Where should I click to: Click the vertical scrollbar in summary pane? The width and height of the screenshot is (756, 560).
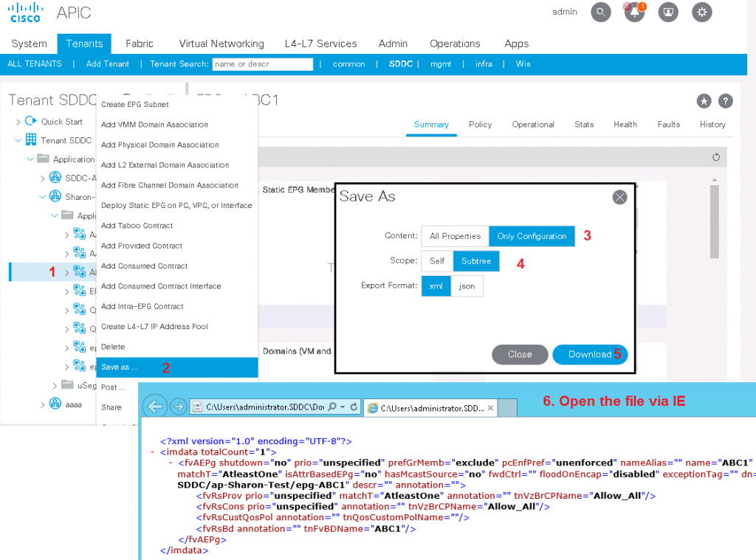click(x=715, y=221)
